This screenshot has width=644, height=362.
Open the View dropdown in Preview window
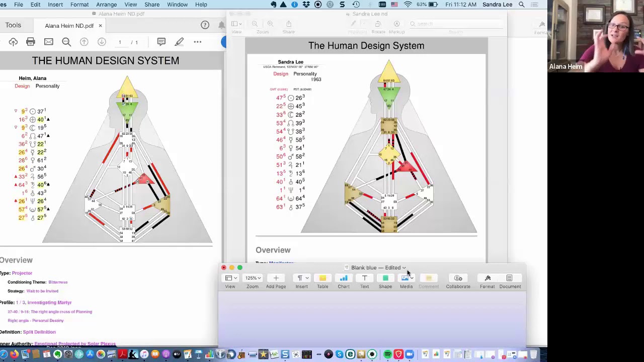point(236,24)
